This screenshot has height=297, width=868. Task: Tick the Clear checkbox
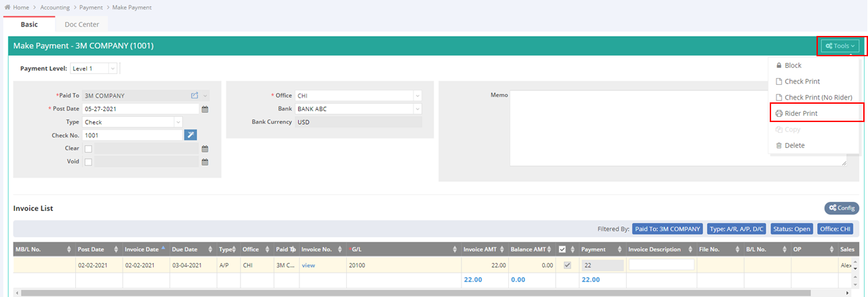[89, 148]
